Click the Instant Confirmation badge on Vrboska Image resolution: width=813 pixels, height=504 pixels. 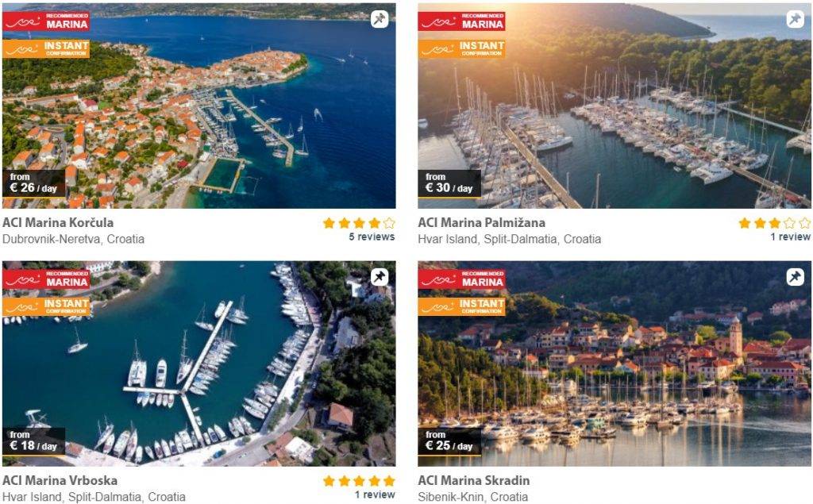point(46,306)
